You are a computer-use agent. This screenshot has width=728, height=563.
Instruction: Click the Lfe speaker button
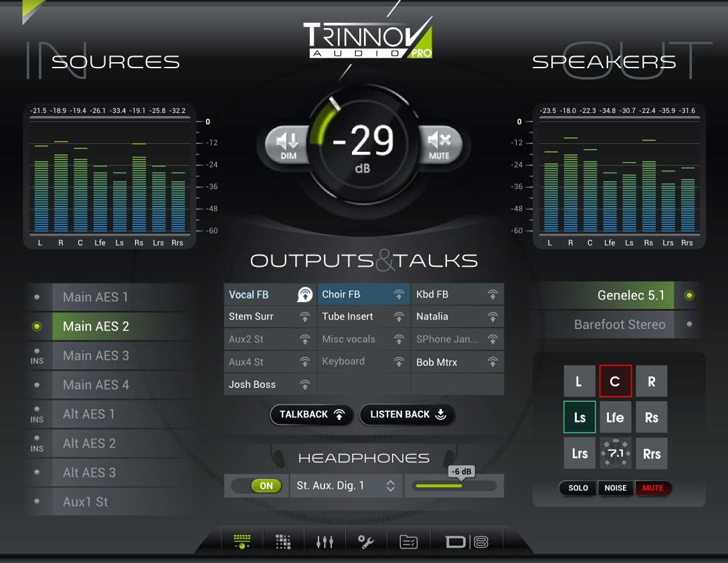615,417
